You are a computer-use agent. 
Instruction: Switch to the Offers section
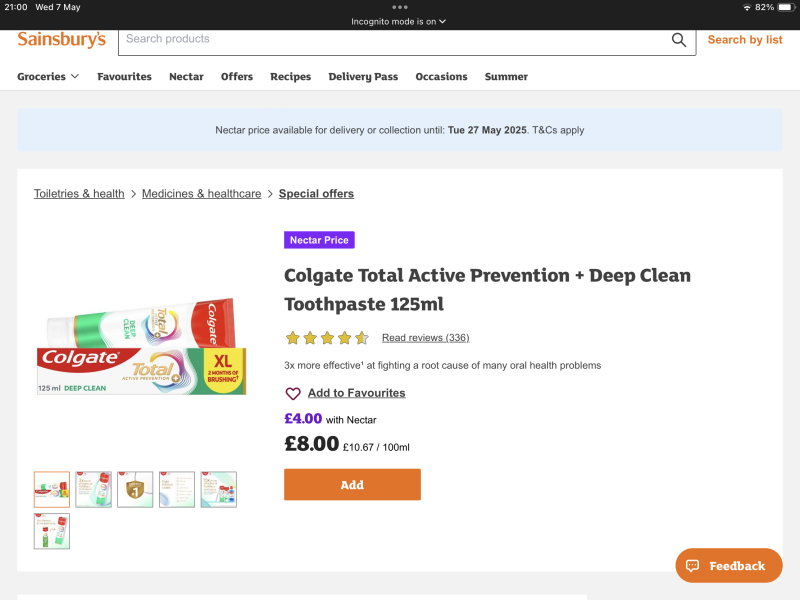[x=236, y=76]
